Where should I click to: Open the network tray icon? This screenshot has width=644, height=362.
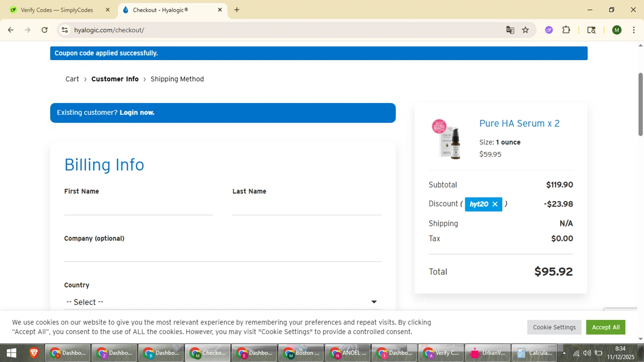(x=576, y=353)
